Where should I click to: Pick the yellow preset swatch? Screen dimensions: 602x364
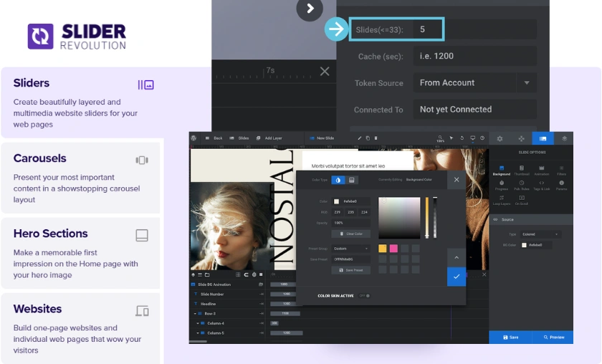coord(383,249)
